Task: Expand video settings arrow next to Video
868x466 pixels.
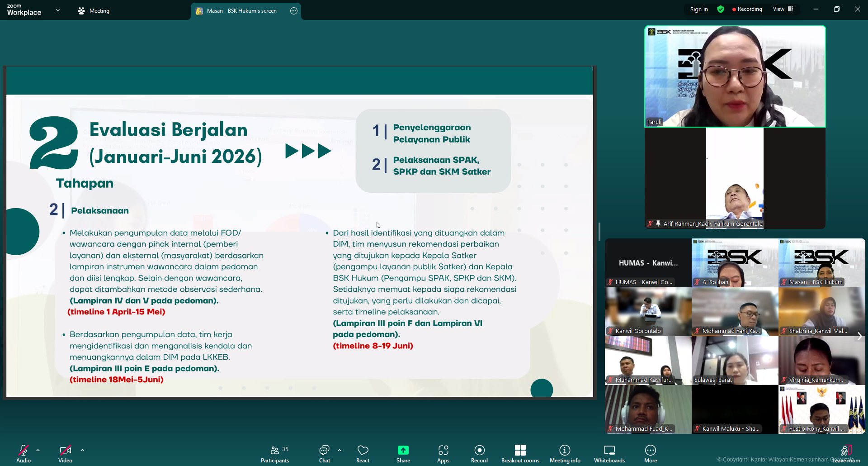Action: coord(82,450)
